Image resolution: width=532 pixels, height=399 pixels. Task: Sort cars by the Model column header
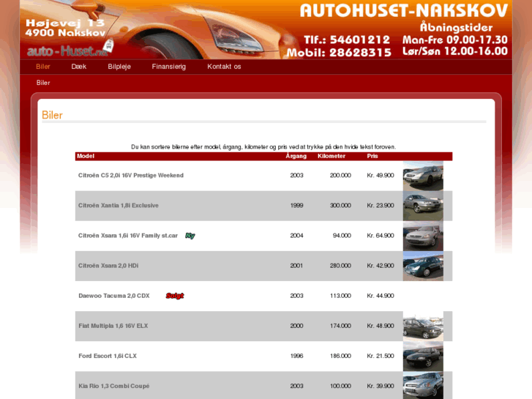[86, 156]
